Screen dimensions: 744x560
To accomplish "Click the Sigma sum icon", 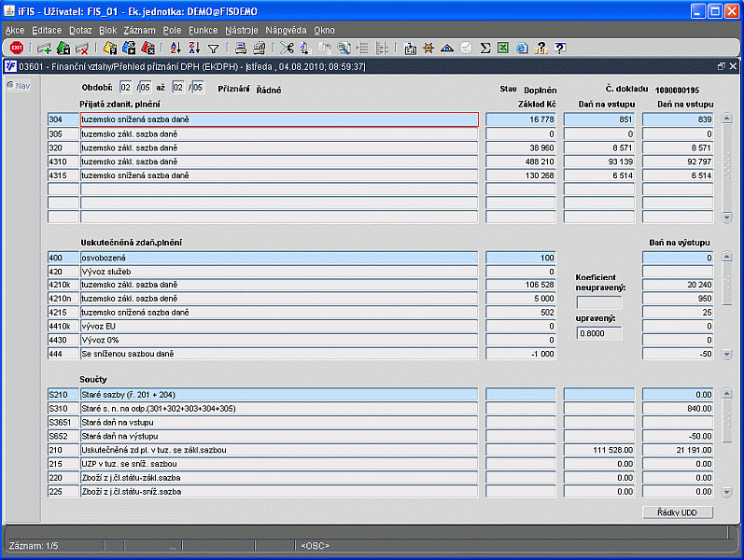I will coord(484,48).
